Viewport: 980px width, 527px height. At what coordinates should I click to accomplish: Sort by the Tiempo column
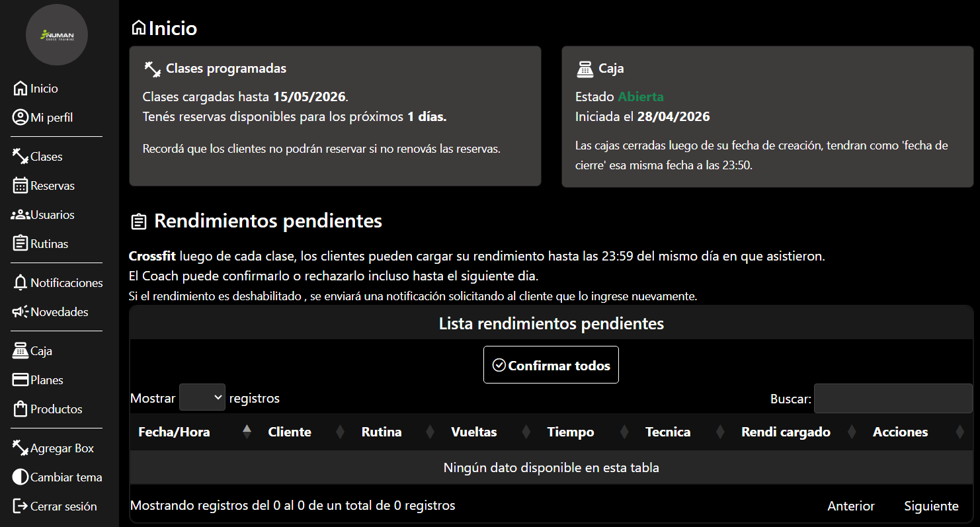(x=588, y=432)
